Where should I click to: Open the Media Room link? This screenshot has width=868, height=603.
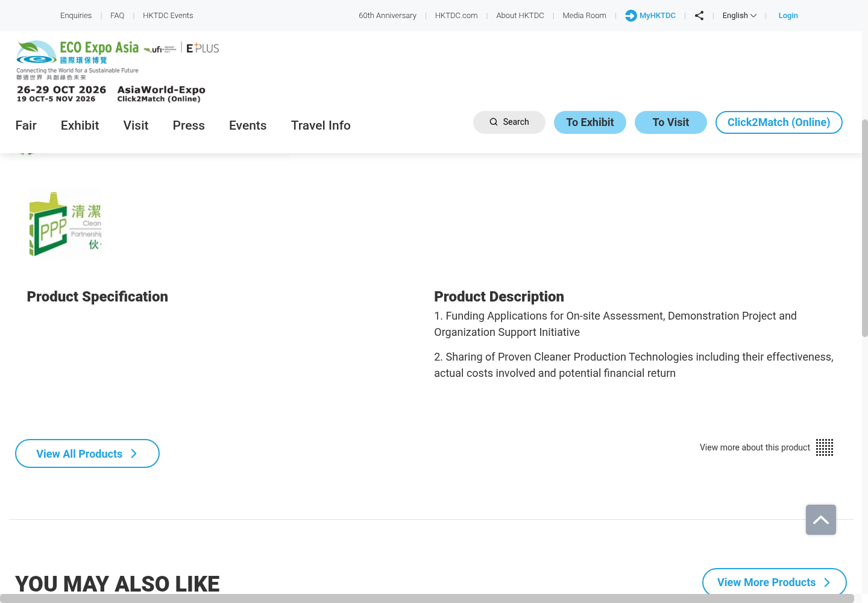coord(585,16)
